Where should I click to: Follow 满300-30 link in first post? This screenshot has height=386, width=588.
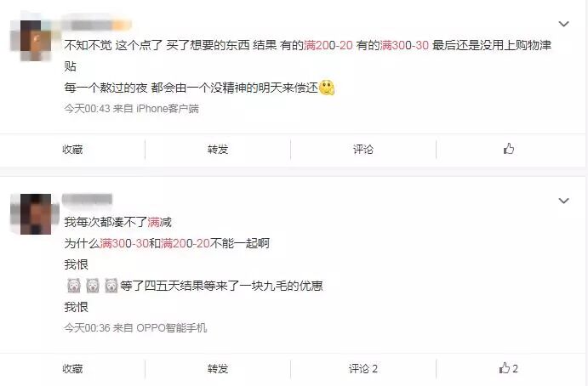pos(404,45)
